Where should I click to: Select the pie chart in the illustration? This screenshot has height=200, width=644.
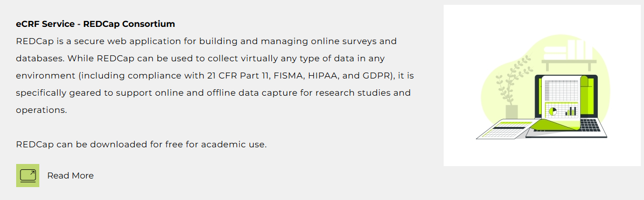click(553, 111)
